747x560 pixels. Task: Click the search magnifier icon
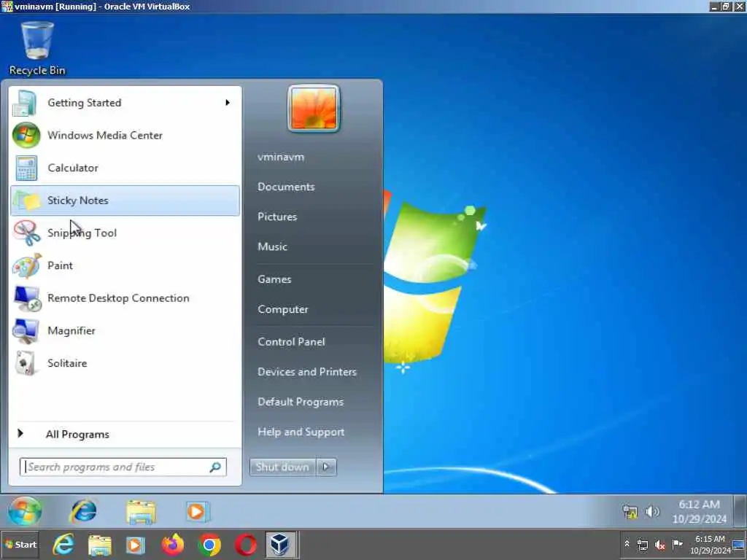click(x=215, y=467)
